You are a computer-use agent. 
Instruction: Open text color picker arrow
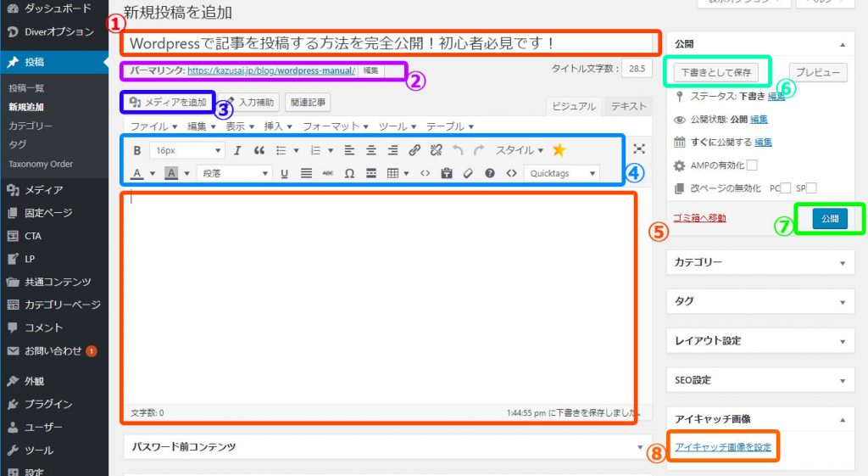tap(153, 173)
